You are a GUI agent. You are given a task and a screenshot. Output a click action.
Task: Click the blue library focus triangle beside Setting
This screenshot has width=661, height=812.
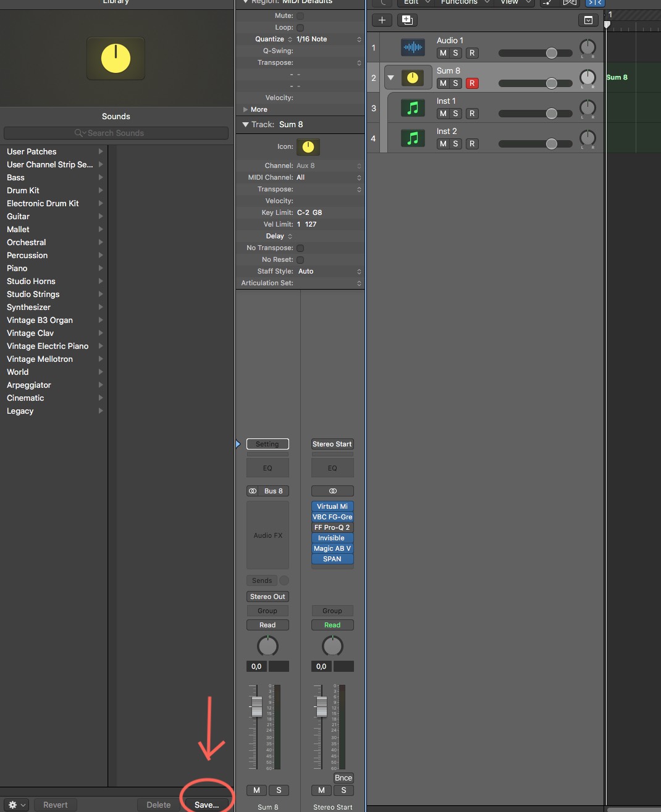coord(238,444)
